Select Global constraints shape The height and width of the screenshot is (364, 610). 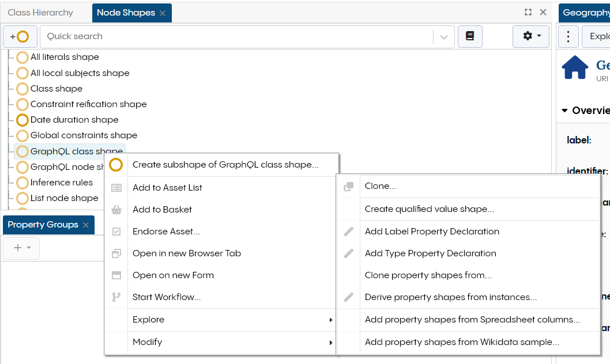(84, 135)
